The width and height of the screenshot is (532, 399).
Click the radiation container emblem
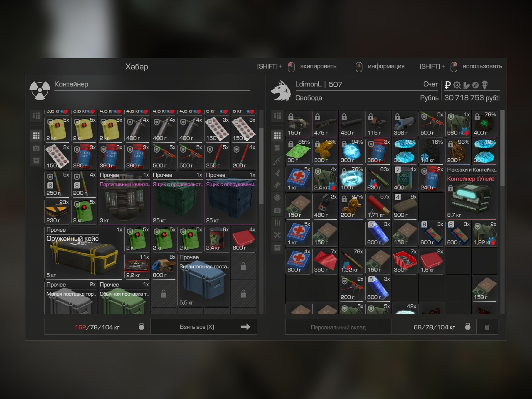pyautogui.click(x=39, y=91)
